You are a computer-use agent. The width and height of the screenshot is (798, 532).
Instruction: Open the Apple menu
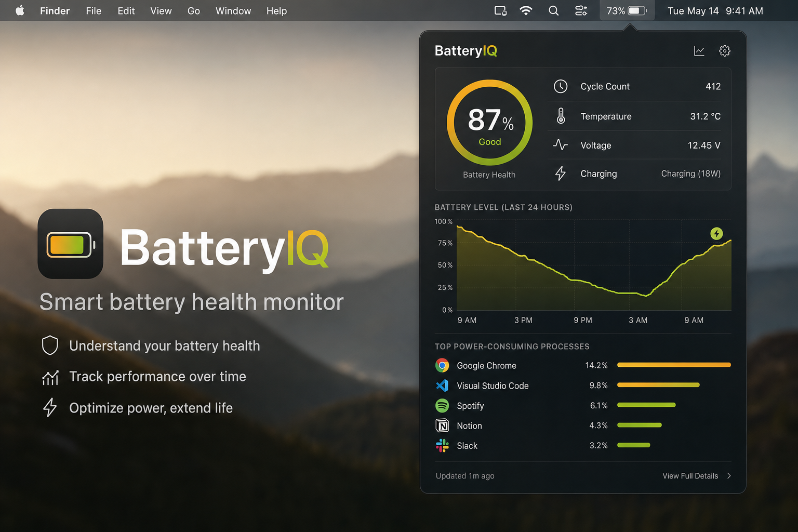(x=20, y=10)
